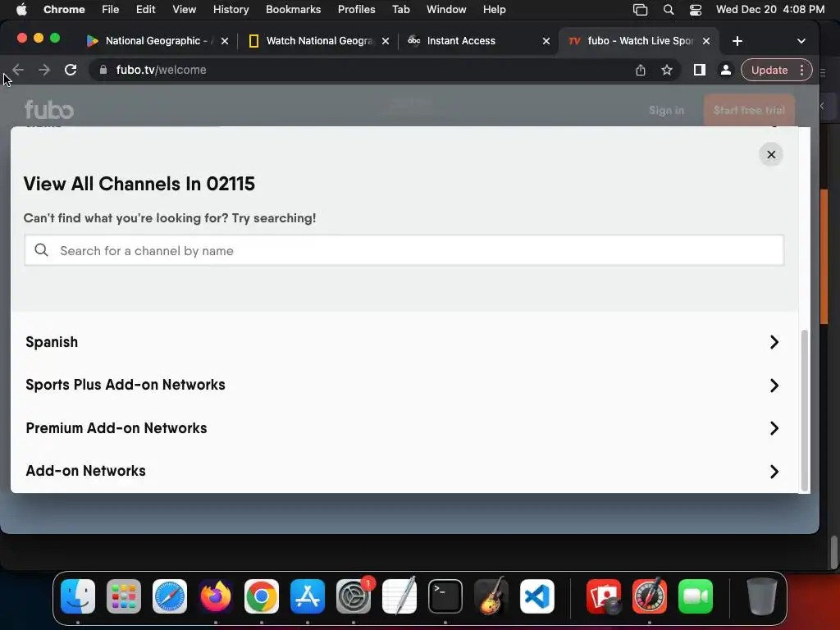
Task: Open Google Chrome from the Dock
Action: tap(262, 596)
